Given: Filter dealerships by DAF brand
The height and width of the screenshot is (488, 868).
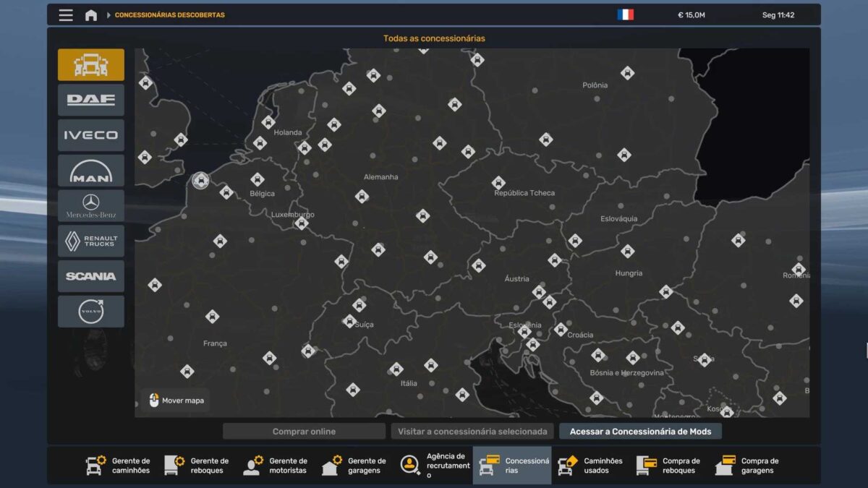Looking at the screenshot, I should (x=91, y=100).
